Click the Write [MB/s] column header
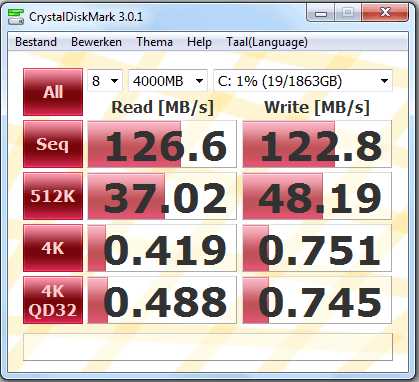Image resolution: width=419 pixels, height=382 pixels. click(317, 108)
